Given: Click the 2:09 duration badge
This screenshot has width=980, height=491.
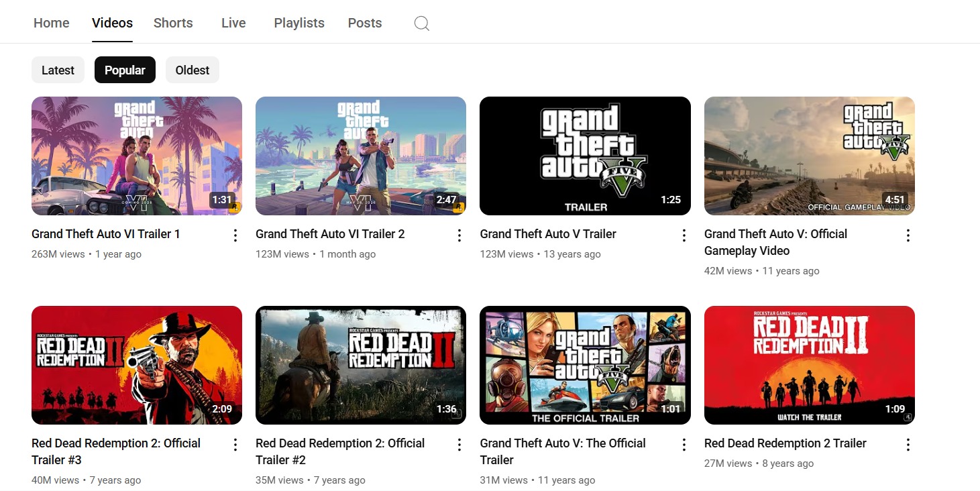Looking at the screenshot, I should [222, 409].
